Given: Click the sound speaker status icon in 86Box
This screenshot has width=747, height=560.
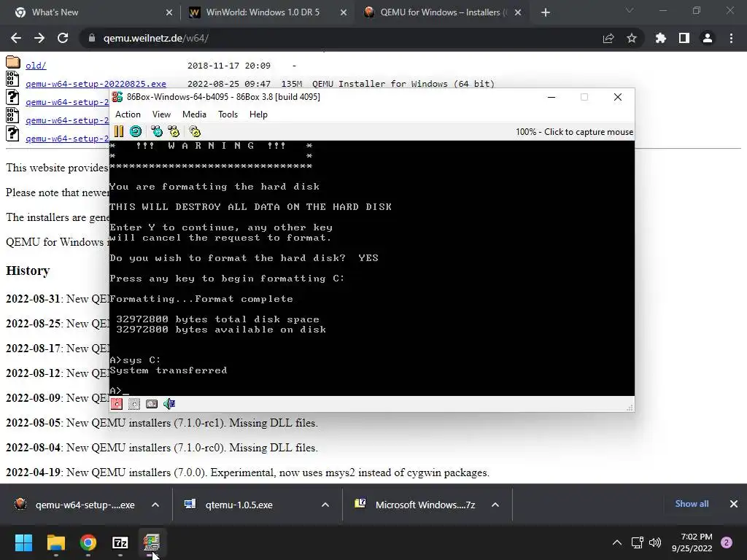Looking at the screenshot, I should click(x=169, y=404).
